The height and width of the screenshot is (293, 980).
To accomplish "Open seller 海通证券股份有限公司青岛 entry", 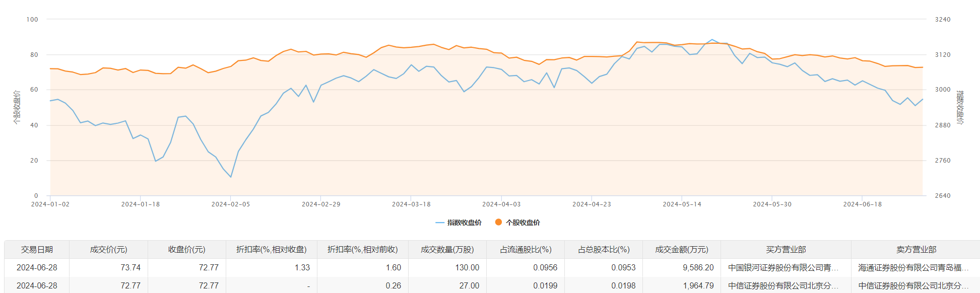I will pos(913,268).
